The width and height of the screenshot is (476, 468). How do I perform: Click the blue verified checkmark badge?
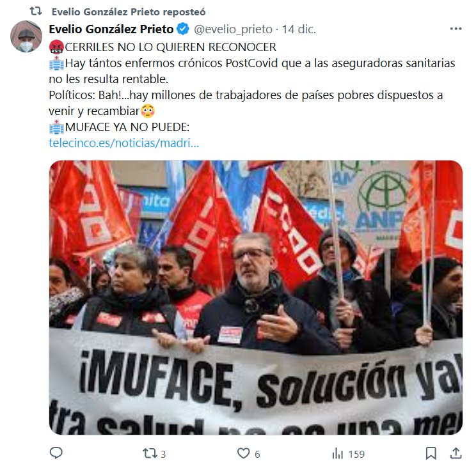183,29
